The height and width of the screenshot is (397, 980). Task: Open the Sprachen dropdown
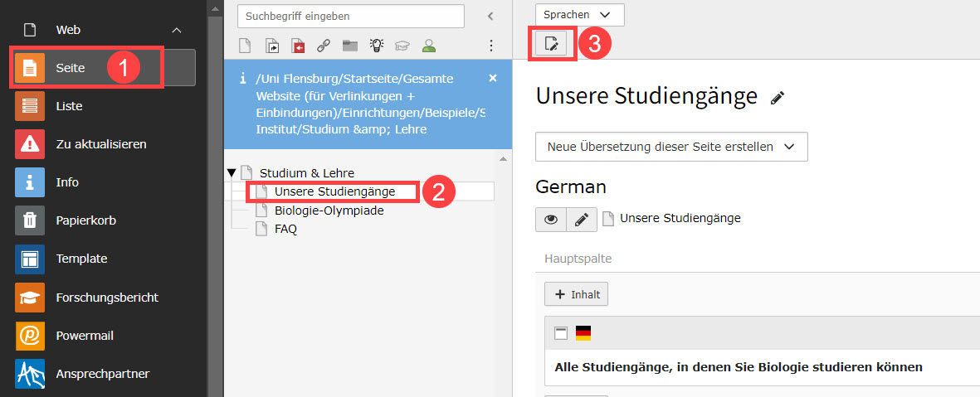pos(579,15)
